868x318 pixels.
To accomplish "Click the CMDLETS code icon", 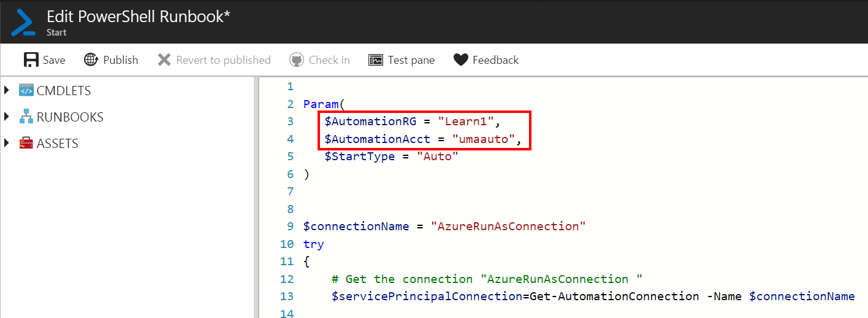I will (26, 90).
